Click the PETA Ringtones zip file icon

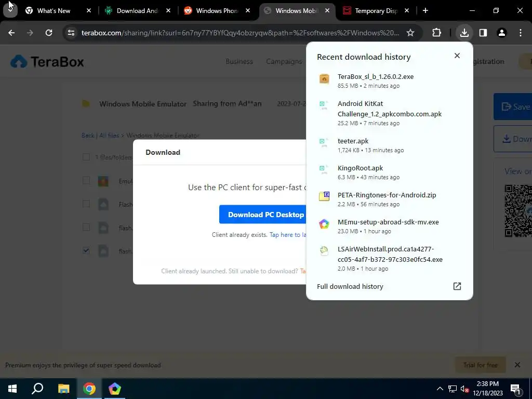tap(324, 196)
